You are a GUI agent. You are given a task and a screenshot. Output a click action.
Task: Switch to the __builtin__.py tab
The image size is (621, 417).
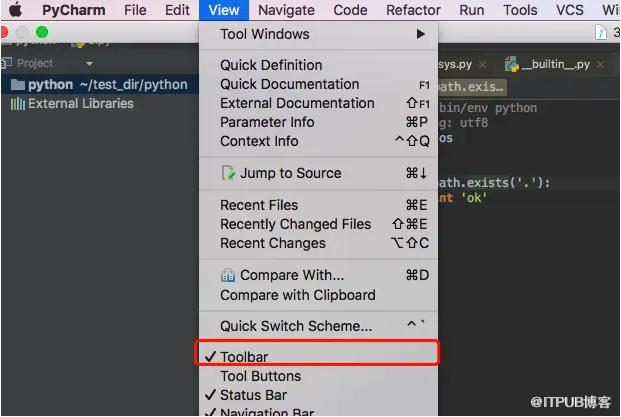click(555, 64)
